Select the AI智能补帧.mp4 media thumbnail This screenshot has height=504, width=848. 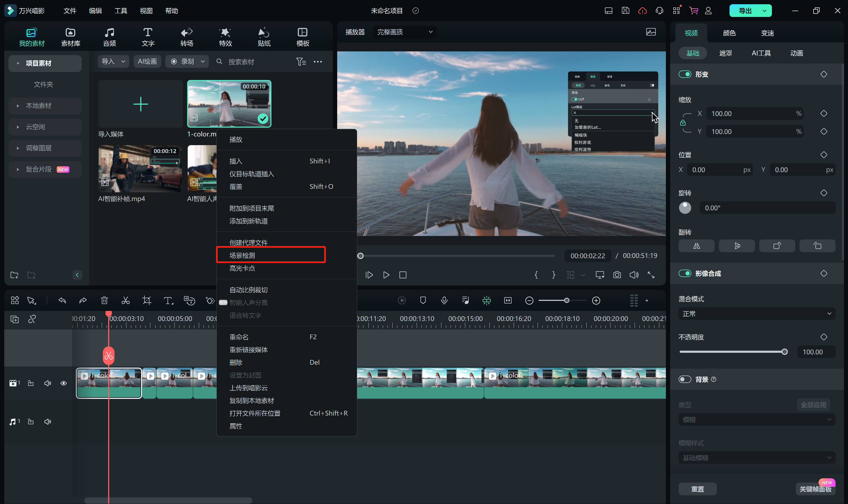(140, 168)
